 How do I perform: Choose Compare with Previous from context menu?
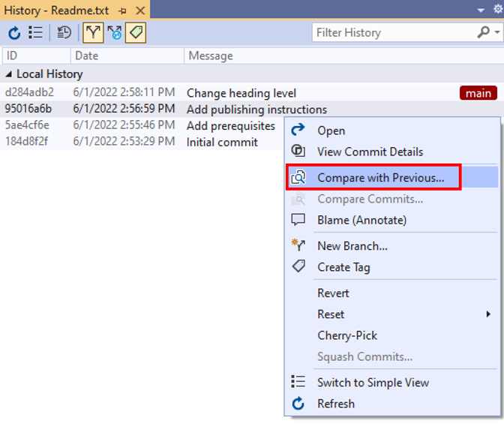(x=380, y=178)
